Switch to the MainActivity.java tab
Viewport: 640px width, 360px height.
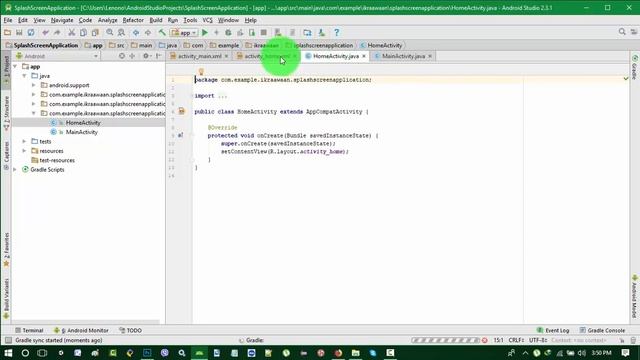pos(403,56)
